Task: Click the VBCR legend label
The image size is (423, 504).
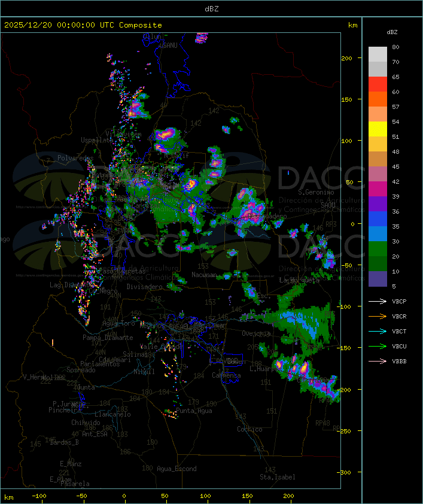Action: click(x=399, y=317)
